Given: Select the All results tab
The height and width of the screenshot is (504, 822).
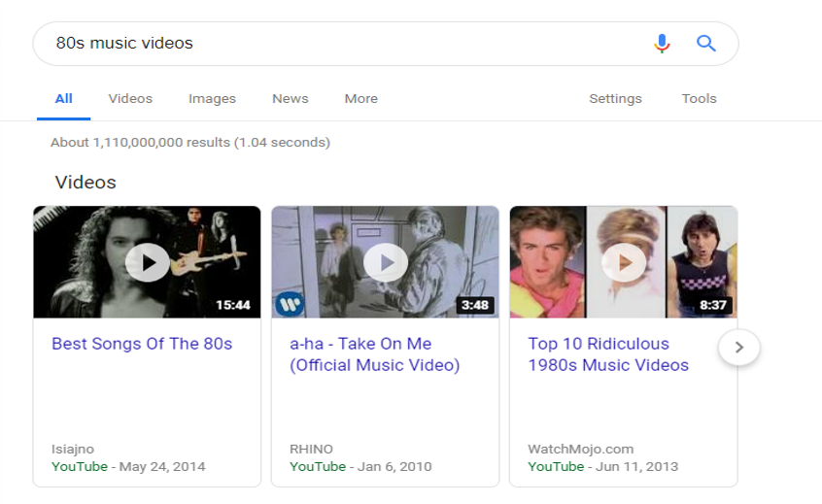Looking at the screenshot, I should (64, 99).
